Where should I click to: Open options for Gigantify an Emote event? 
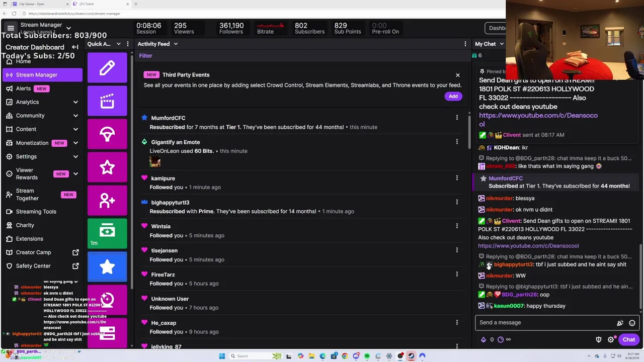click(x=457, y=142)
